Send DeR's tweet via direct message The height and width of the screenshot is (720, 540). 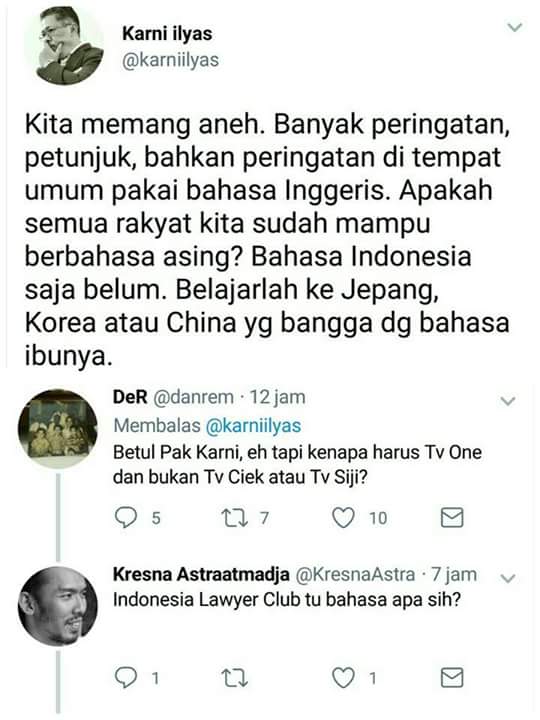click(452, 518)
